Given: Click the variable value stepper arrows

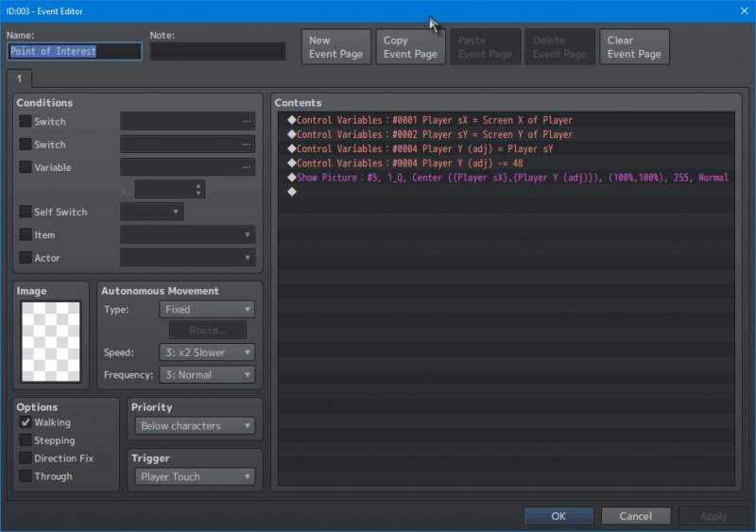Looking at the screenshot, I should 198,189.
